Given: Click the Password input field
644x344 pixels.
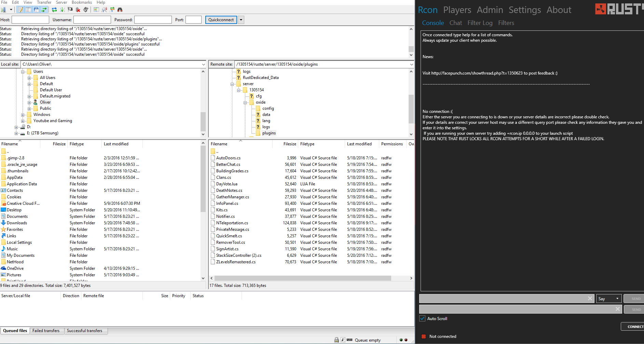Looking at the screenshot, I should tap(153, 20).
